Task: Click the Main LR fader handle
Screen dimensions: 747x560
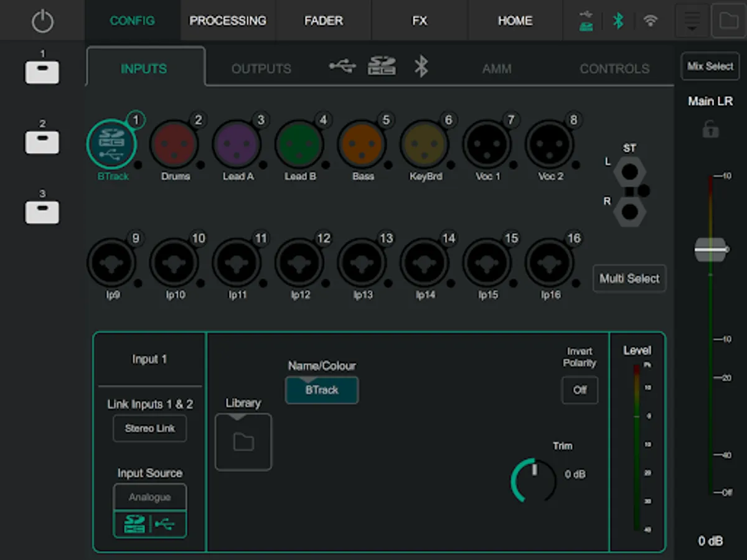Action: pyautogui.click(x=710, y=250)
